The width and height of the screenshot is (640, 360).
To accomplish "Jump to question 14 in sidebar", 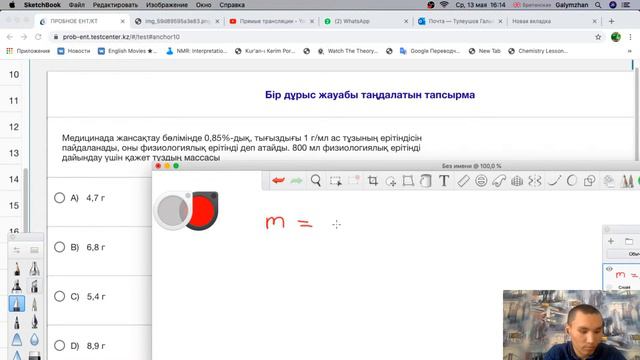I will [x=14, y=179].
